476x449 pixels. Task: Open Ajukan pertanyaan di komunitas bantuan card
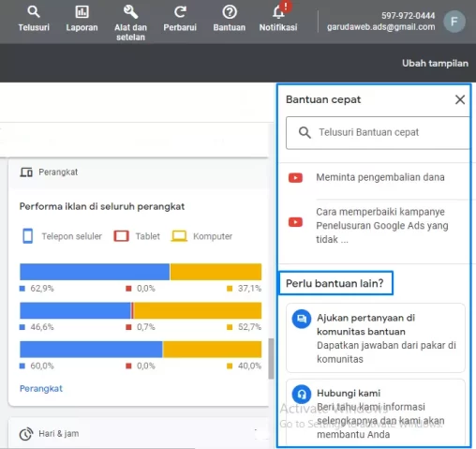tap(376, 337)
